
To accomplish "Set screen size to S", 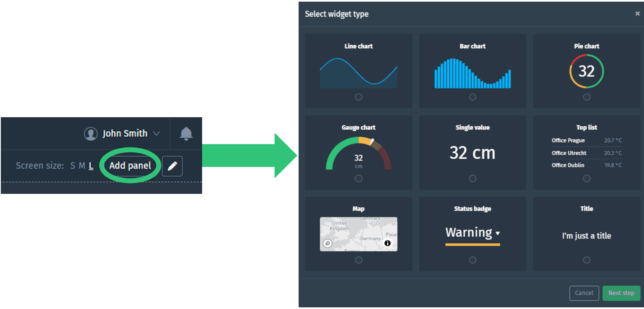I will pos(72,166).
